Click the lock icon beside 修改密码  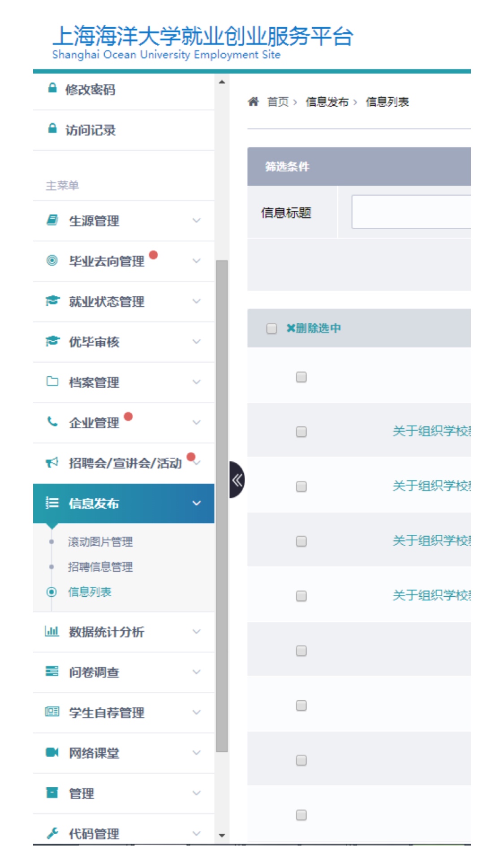pyautogui.click(x=52, y=88)
